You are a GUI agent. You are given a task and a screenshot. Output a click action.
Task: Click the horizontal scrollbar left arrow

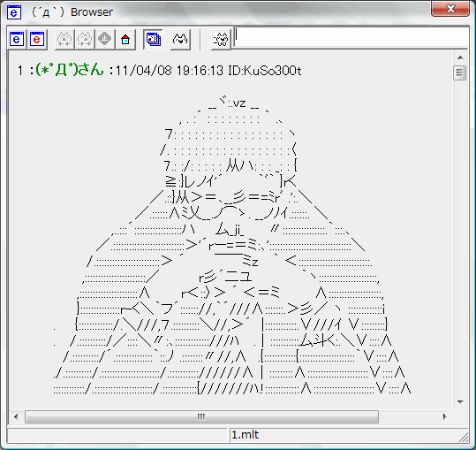[x=16, y=416]
